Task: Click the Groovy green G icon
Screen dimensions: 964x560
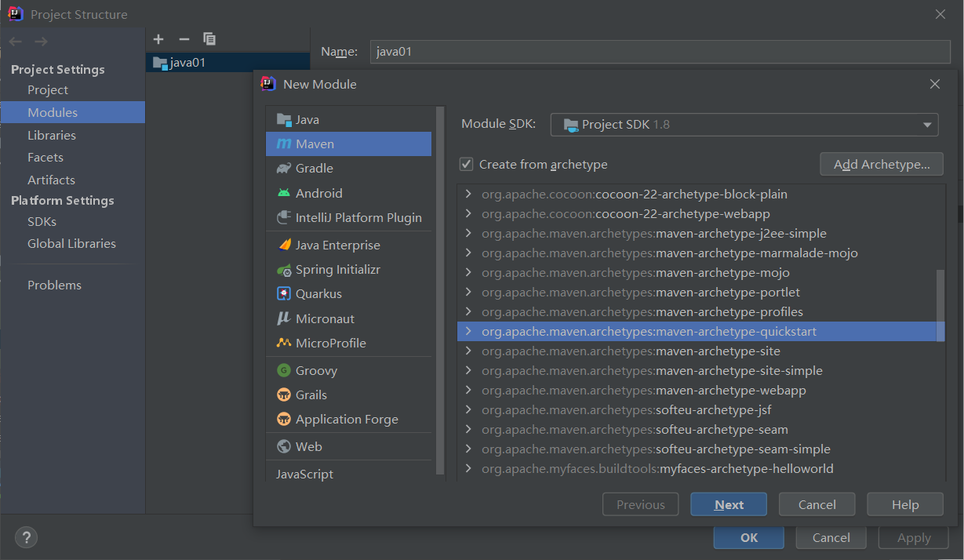Action: (x=283, y=370)
